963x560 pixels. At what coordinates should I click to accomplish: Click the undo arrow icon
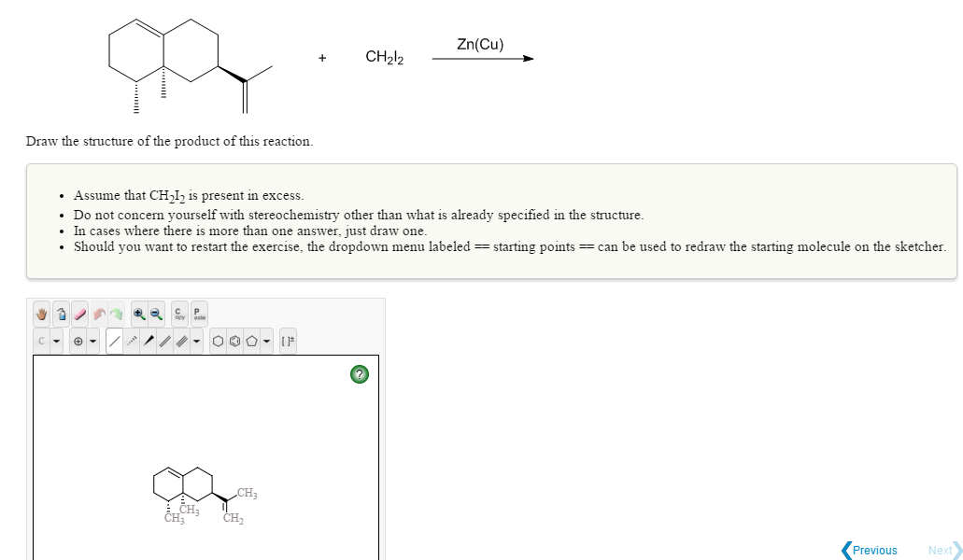(99, 314)
